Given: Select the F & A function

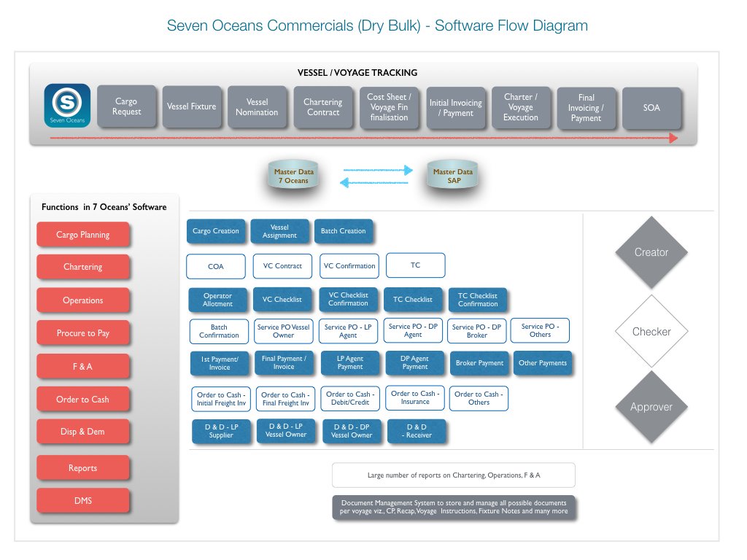Looking at the screenshot, I should [x=83, y=366].
